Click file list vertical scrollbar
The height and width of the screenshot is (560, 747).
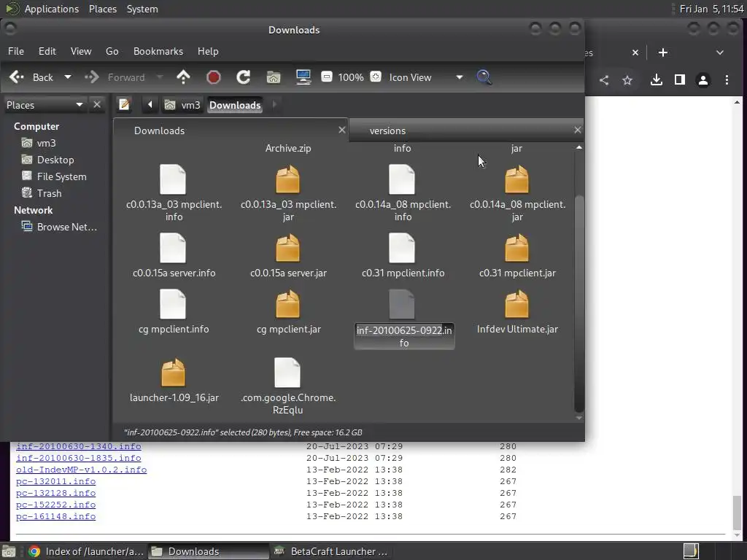pos(578,303)
